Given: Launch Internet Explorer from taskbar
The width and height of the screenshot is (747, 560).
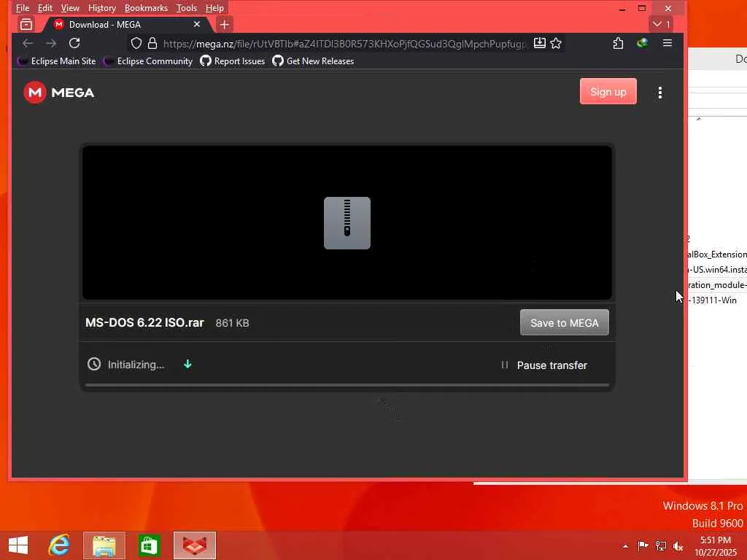Looking at the screenshot, I should click(59, 545).
